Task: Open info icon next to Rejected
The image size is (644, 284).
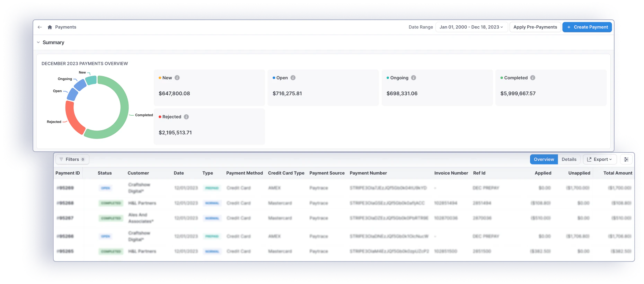Action: coord(186,117)
